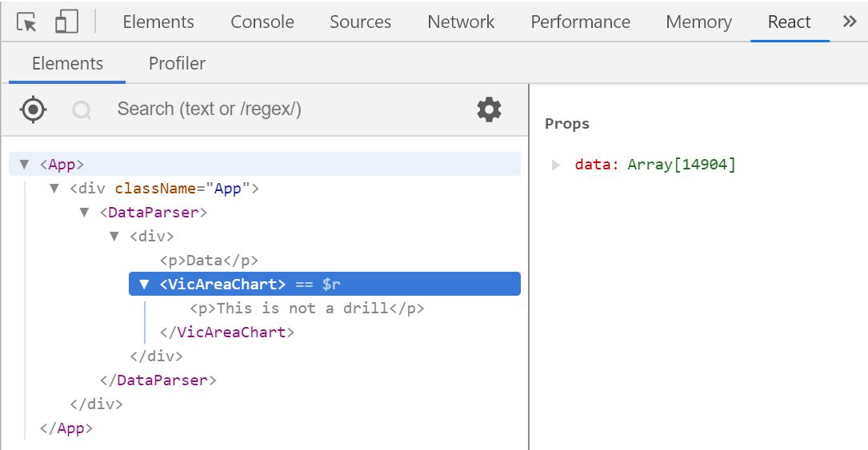Open React DevTools settings gear
Image resolution: width=868 pixels, height=450 pixels.
pos(489,110)
